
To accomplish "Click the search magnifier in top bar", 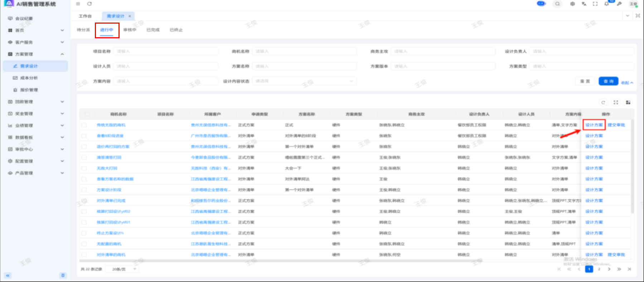I will point(557,4).
